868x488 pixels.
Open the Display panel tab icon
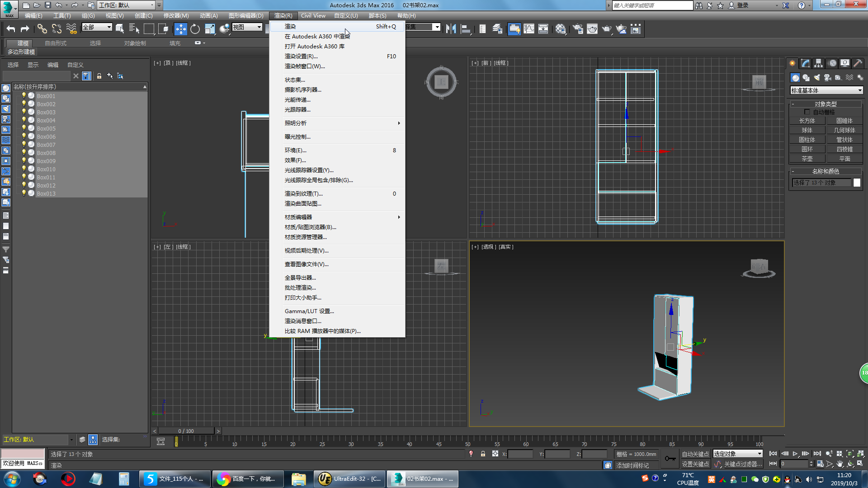pyautogui.click(x=845, y=63)
